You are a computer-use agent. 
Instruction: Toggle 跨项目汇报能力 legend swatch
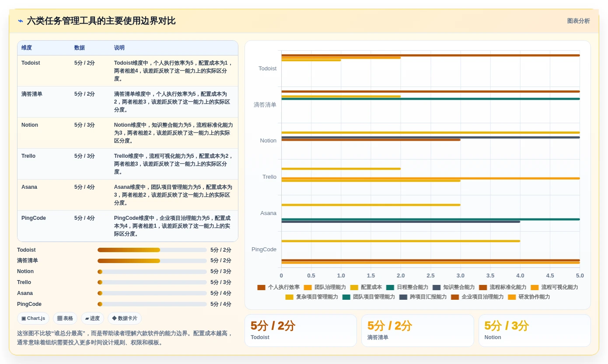tap(403, 297)
